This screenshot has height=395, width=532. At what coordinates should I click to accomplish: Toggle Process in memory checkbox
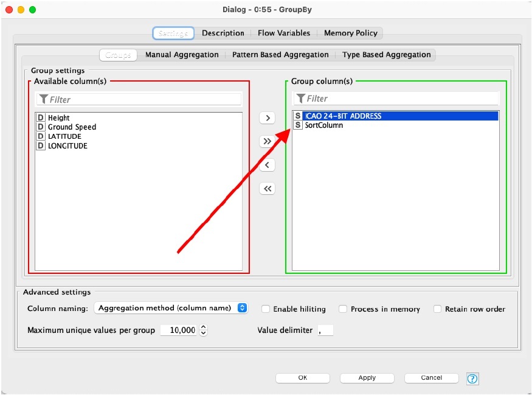pos(343,309)
